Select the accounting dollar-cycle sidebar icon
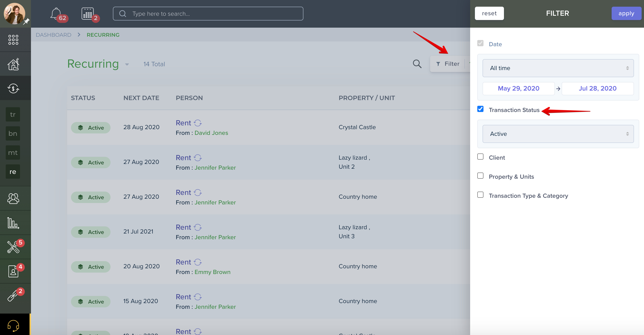The image size is (644, 335). [13, 88]
